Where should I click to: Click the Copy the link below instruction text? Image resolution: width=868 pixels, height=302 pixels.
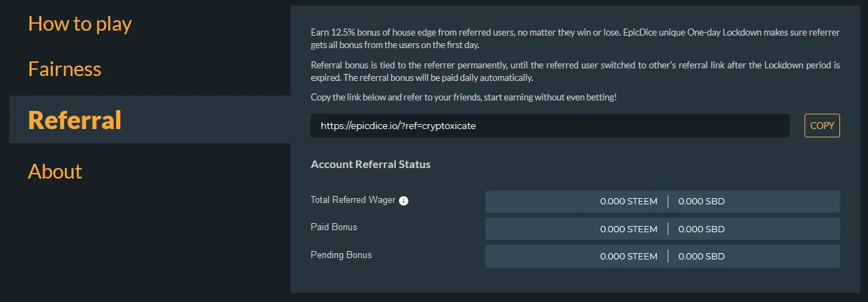[x=463, y=98]
